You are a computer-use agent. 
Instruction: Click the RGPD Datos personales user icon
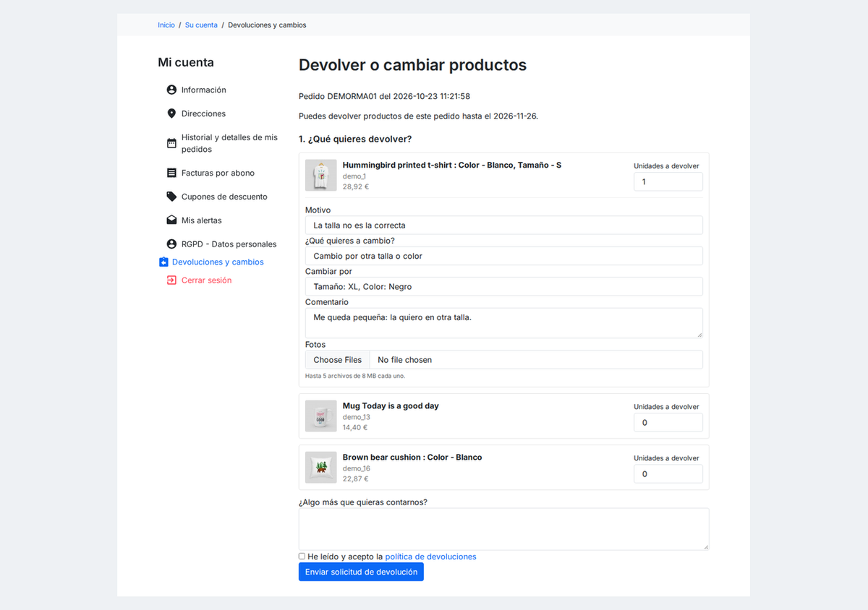(x=171, y=244)
